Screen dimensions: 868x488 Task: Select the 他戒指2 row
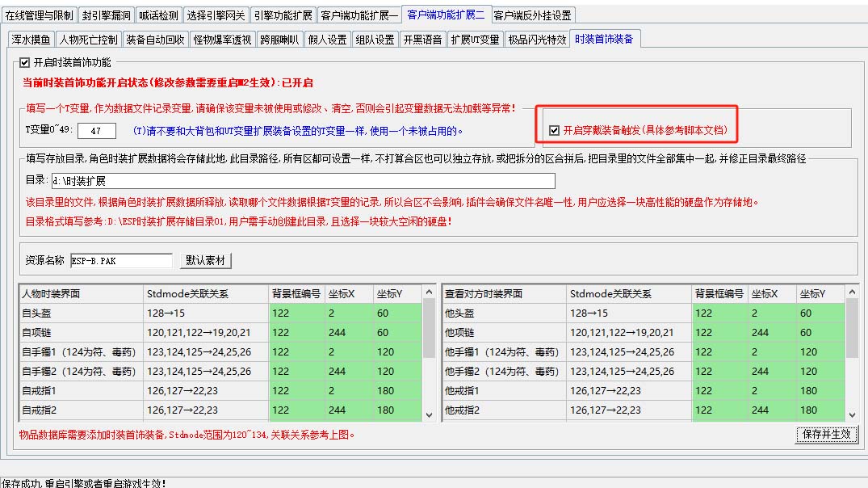click(644, 410)
